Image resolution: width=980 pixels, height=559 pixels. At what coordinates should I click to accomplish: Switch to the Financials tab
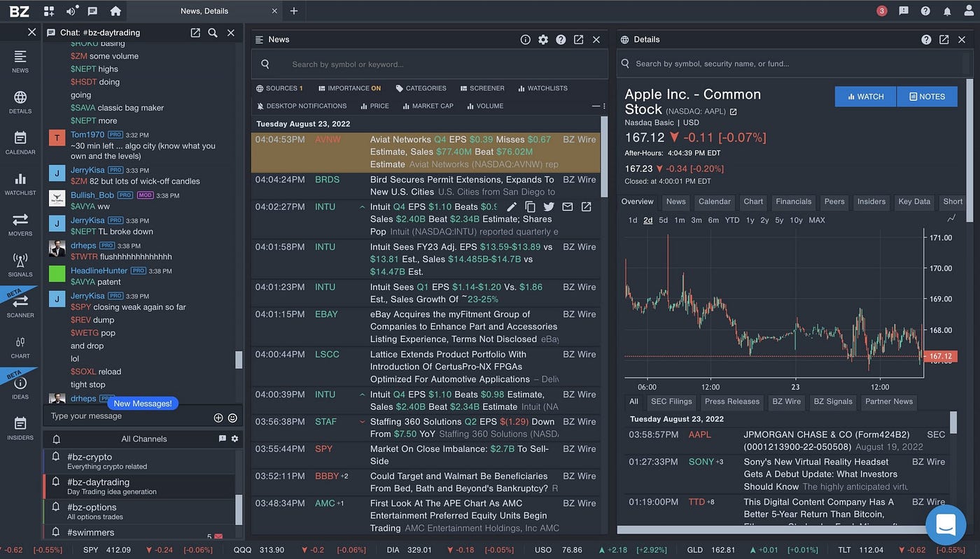(793, 201)
